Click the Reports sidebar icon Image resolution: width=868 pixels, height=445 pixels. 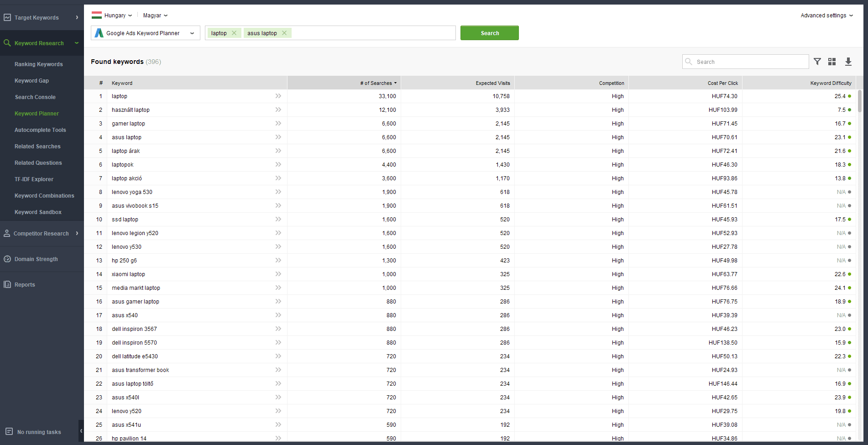click(x=7, y=284)
